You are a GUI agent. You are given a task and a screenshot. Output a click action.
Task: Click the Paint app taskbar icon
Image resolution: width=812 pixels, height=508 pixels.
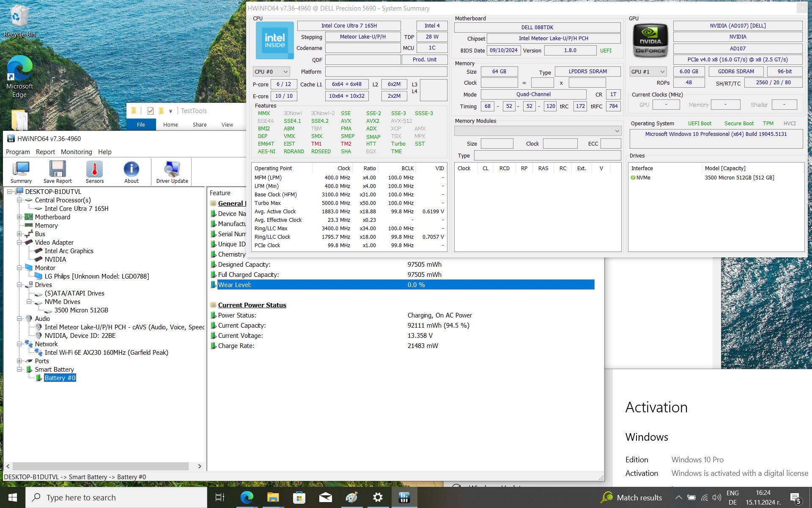click(351, 497)
